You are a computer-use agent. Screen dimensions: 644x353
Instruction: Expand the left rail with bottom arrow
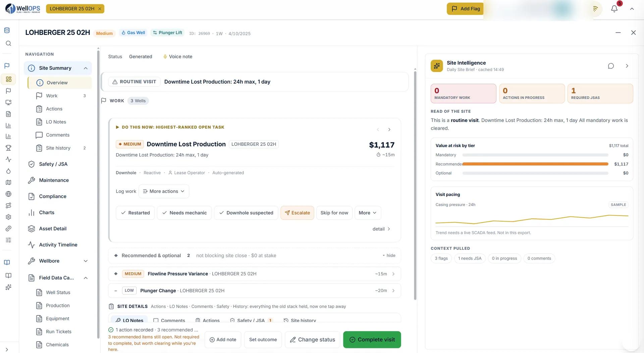(x=7, y=350)
